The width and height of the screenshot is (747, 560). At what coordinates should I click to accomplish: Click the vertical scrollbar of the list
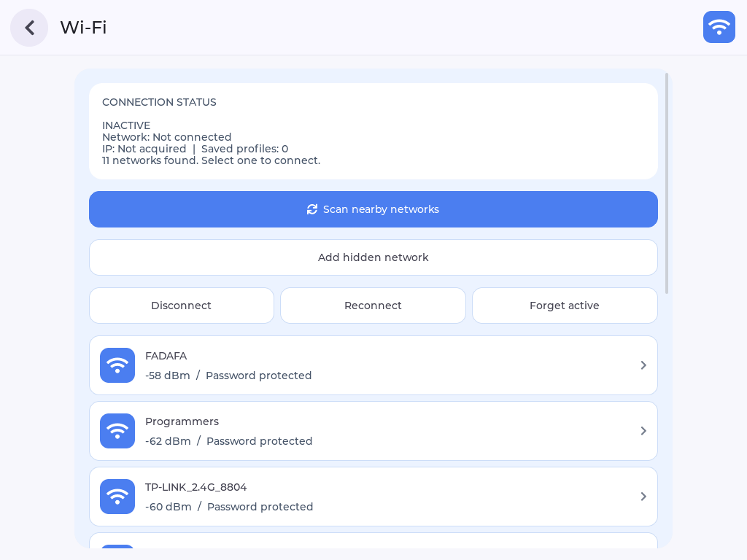click(x=667, y=183)
